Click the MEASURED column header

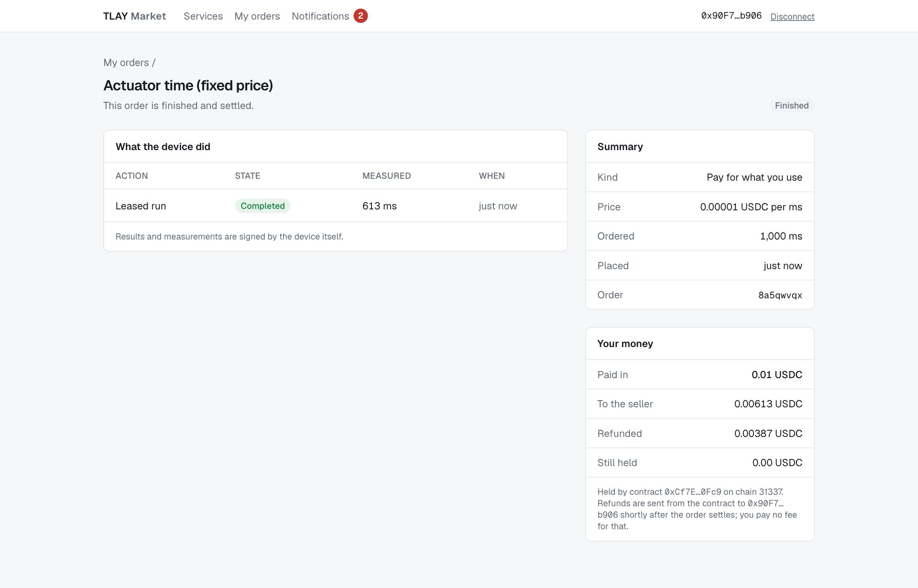tap(387, 176)
